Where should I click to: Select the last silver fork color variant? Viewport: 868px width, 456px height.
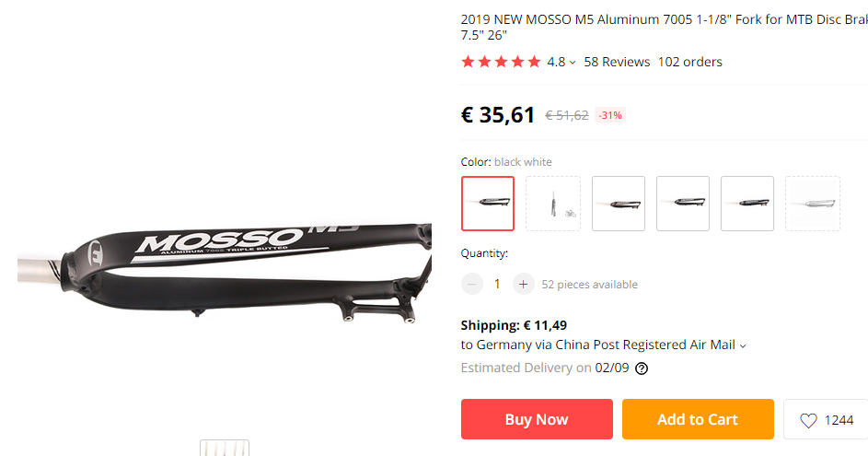tap(813, 204)
